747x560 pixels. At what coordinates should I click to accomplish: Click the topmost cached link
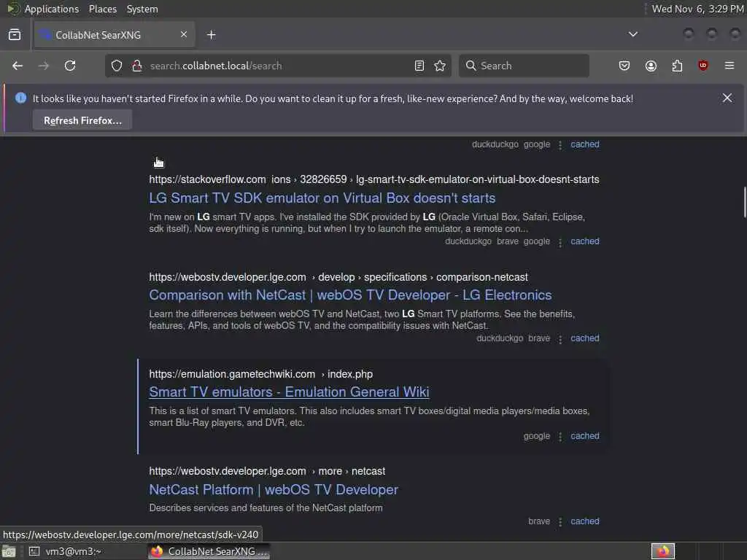[x=584, y=144]
